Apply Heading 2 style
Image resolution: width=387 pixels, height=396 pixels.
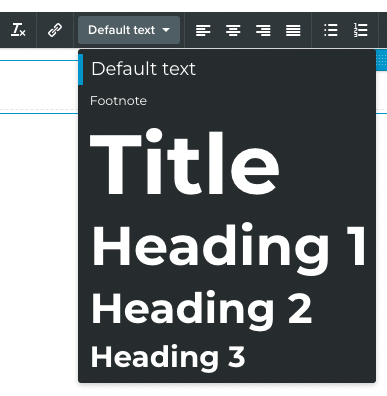(x=227, y=309)
